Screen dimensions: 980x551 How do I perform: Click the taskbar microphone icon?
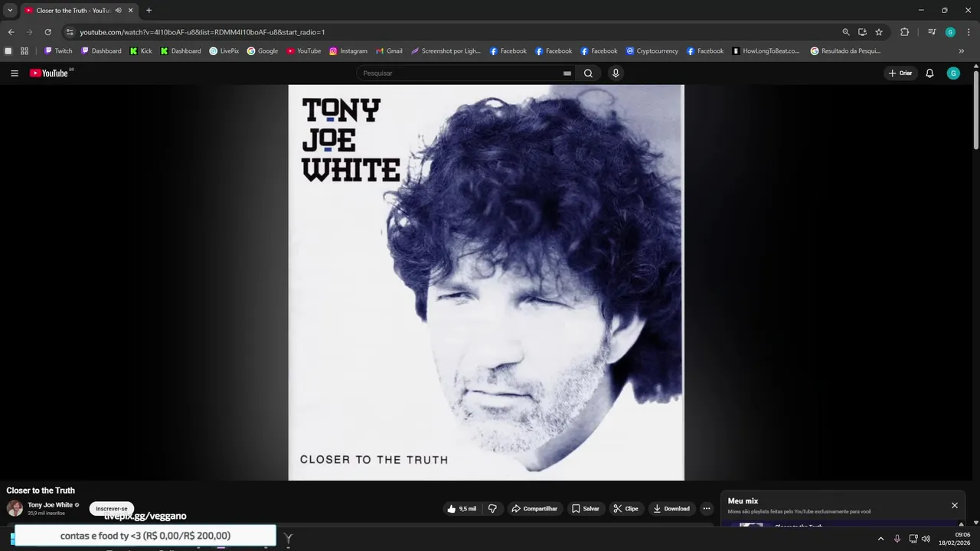click(897, 539)
